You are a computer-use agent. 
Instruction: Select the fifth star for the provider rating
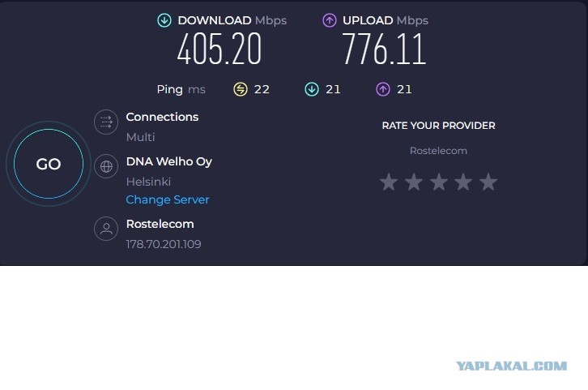click(x=488, y=182)
